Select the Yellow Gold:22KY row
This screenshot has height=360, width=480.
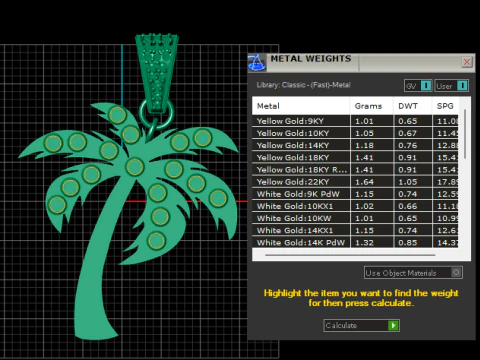[x=355, y=182]
